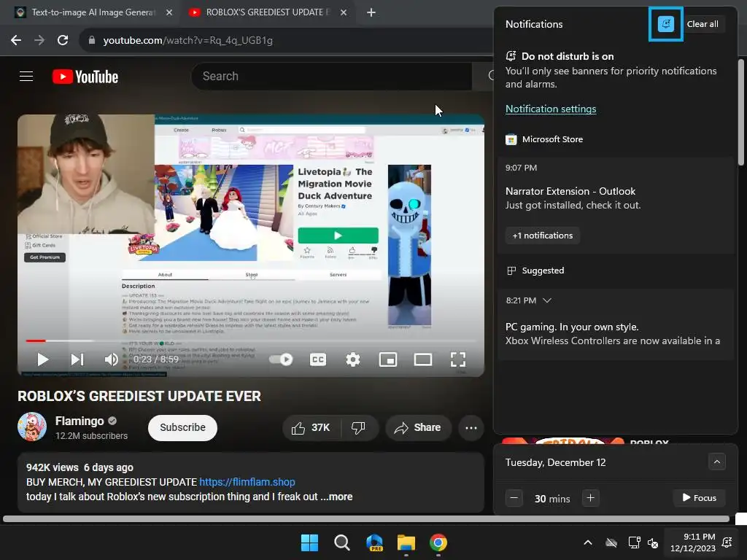747x560 pixels.
Task: Decrease focus session minutes
Action: [514, 498]
